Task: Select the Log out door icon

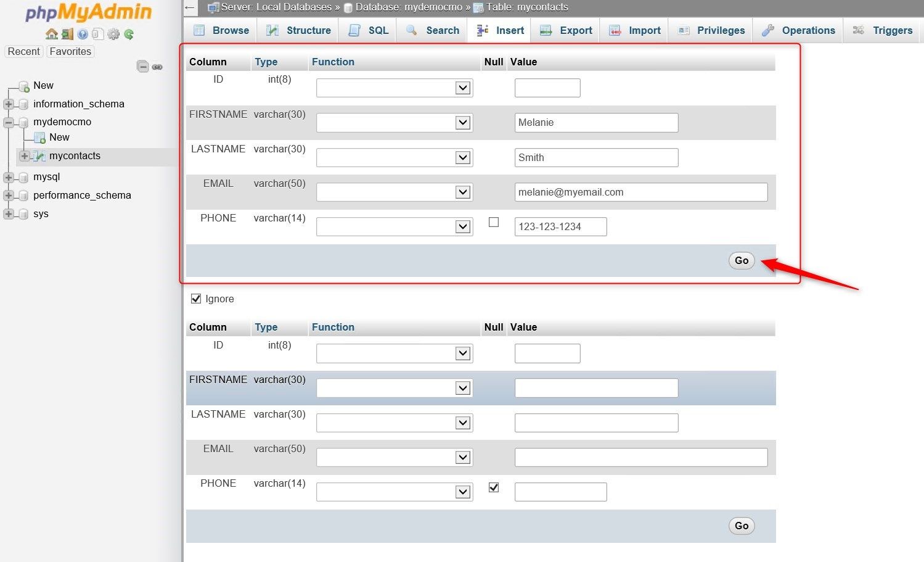Action: (67, 34)
